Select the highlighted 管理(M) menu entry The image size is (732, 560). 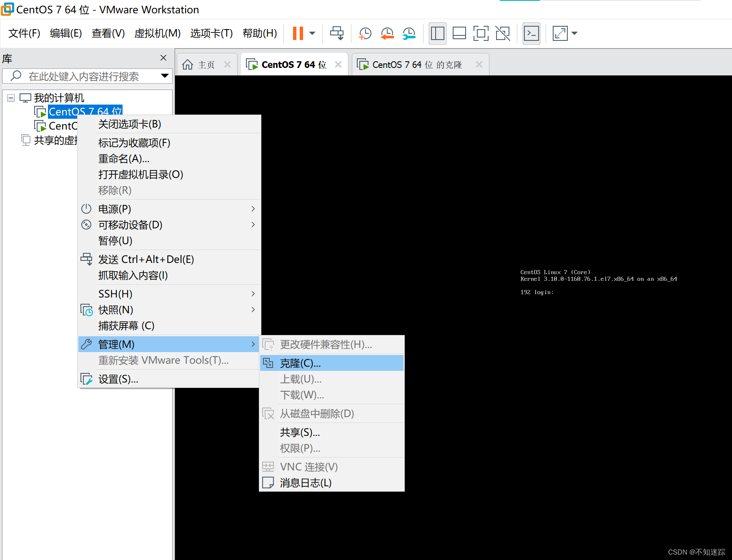169,344
